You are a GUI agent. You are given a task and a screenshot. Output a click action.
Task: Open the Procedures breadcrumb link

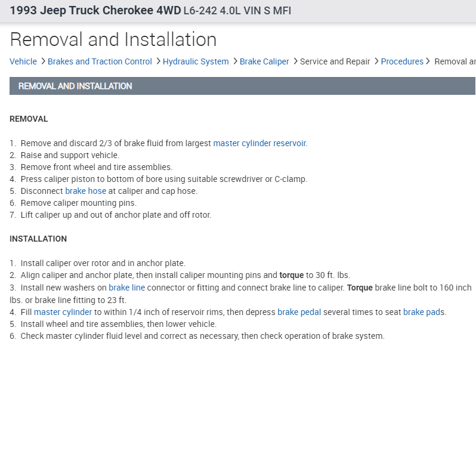402,61
